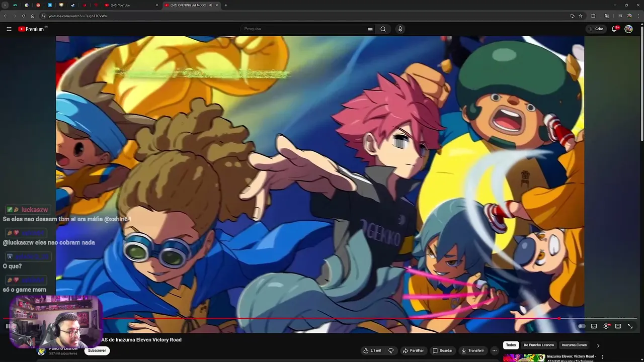
Task: Open the browser three-dot menu
Action: pyautogui.click(x=639, y=16)
